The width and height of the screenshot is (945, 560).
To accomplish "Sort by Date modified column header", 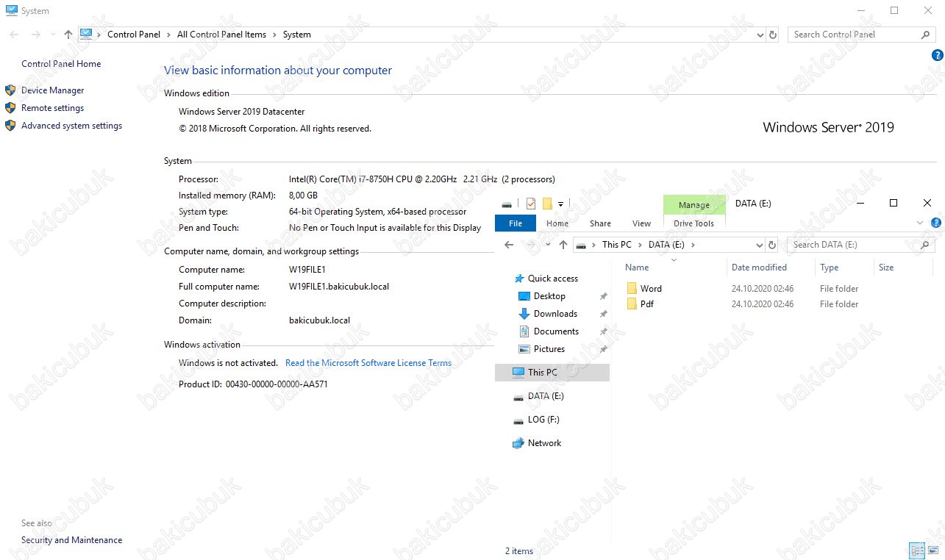I will click(x=759, y=268).
